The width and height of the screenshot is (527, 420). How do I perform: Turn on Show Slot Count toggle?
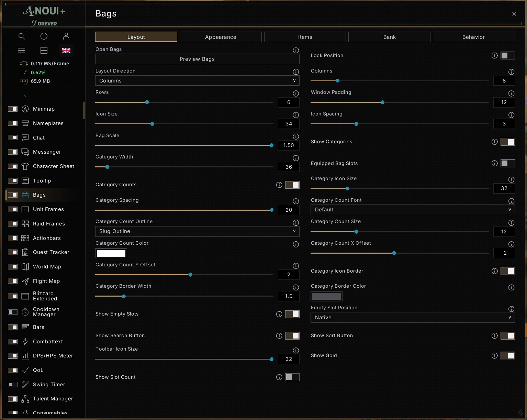point(292,377)
